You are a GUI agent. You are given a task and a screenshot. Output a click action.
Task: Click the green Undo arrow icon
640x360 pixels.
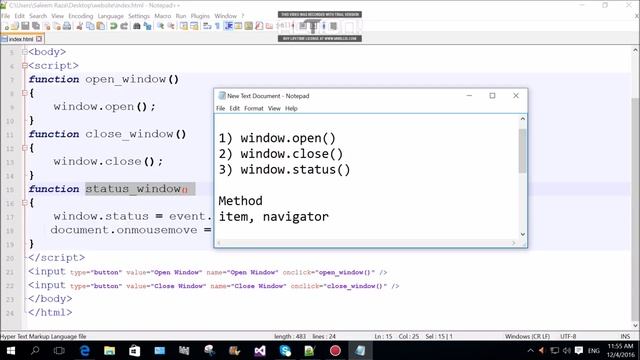tap(113, 26)
